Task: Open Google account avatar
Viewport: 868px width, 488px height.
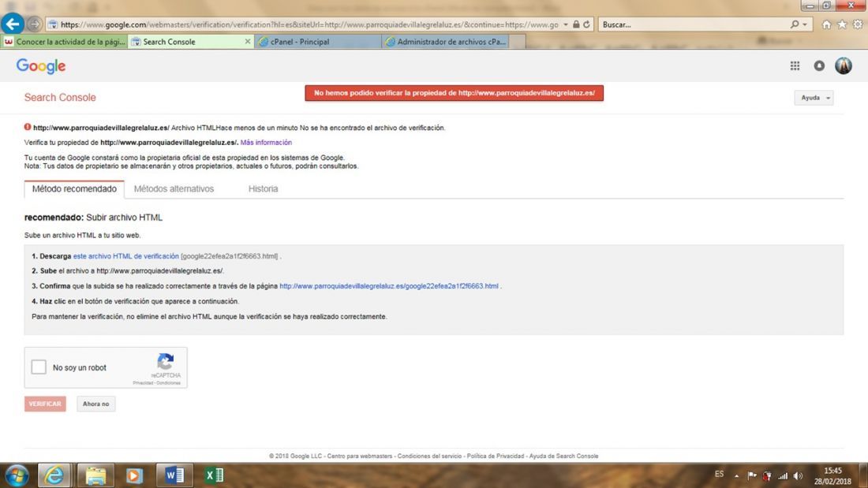Action: click(x=843, y=66)
